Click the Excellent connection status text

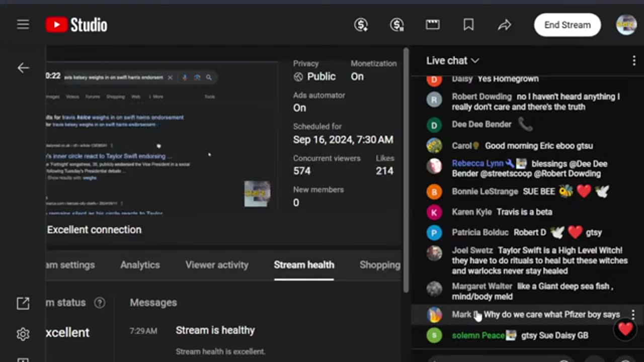[94, 230]
